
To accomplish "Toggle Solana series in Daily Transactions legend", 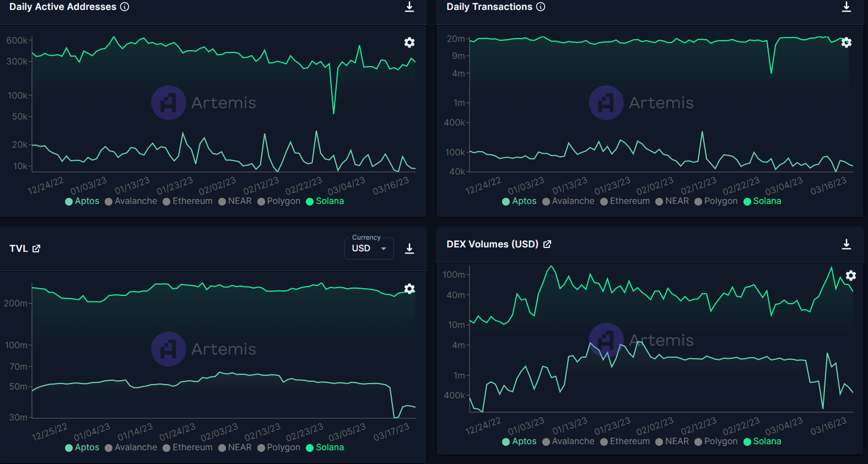I will (x=762, y=201).
